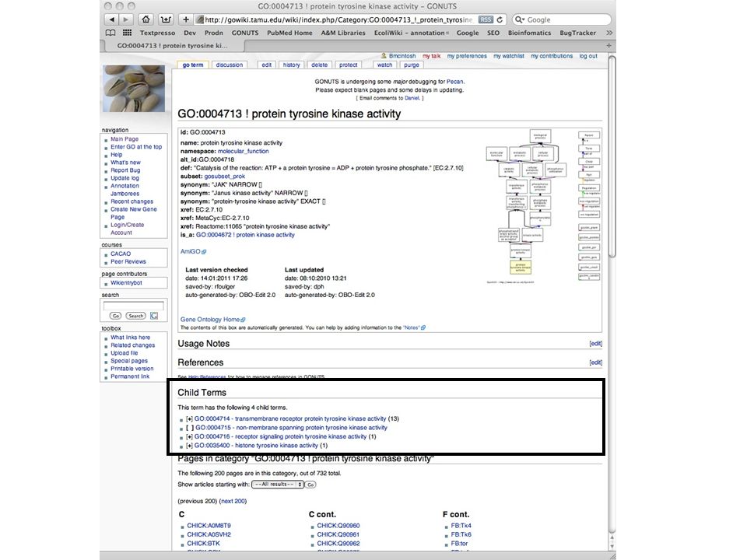Click the Google search field in toolbar
The height and width of the screenshot is (560, 747).
point(562,19)
